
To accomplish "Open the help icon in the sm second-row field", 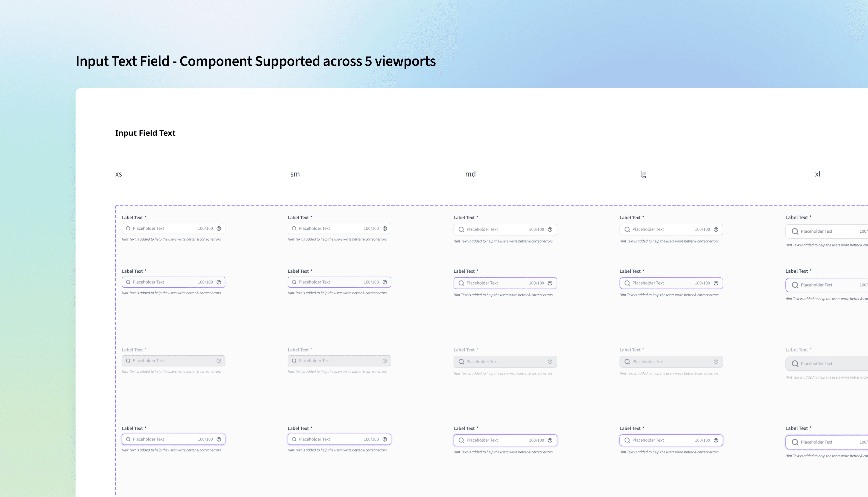I will click(385, 282).
